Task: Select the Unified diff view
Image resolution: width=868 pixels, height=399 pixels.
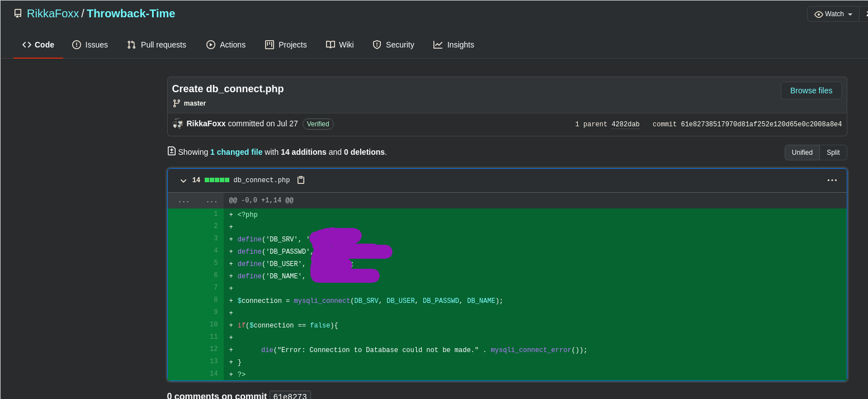Action: 801,153
